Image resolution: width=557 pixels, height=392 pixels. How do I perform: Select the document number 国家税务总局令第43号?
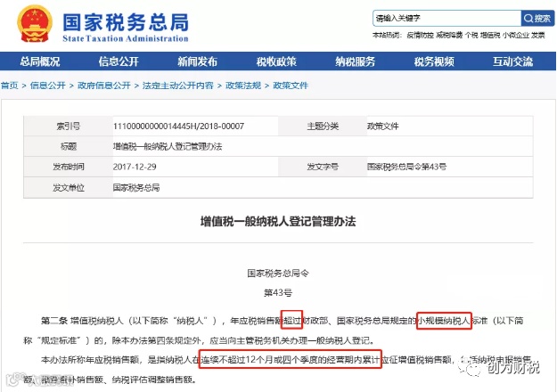pos(406,167)
